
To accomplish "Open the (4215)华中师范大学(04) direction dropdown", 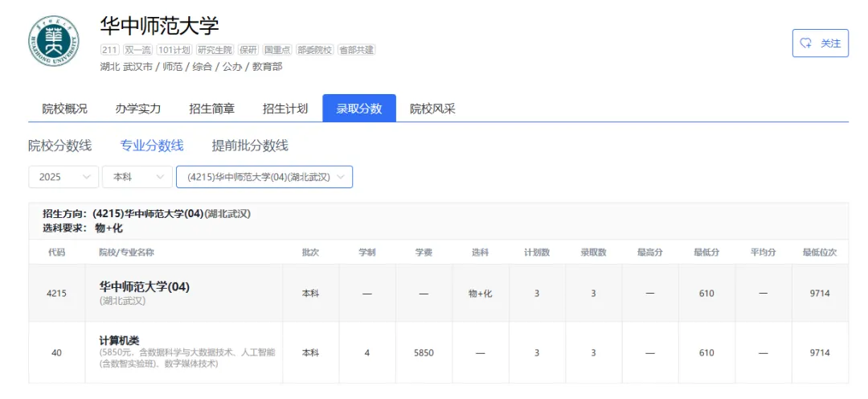I will tap(264, 177).
